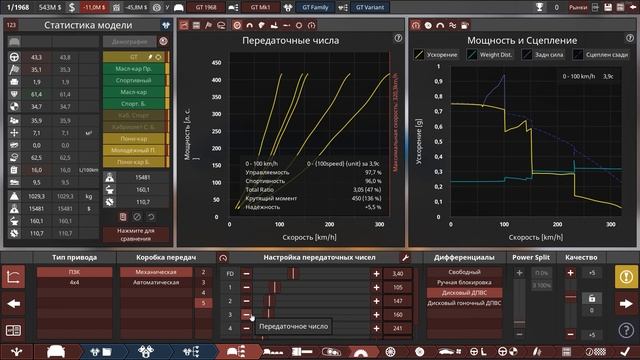Toggle the 123 numbers icon in statistics panel
The width and height of the screenshot is (640, 360).
[x=11, y=25]
